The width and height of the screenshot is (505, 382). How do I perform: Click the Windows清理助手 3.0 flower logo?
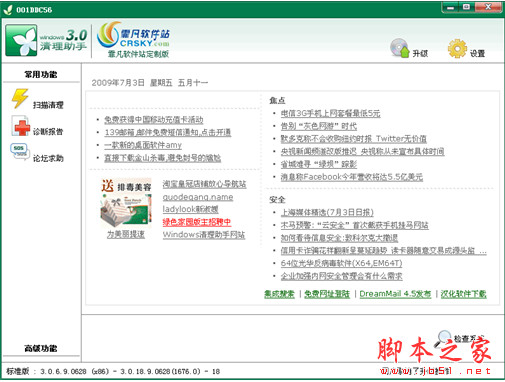[21, 40]
